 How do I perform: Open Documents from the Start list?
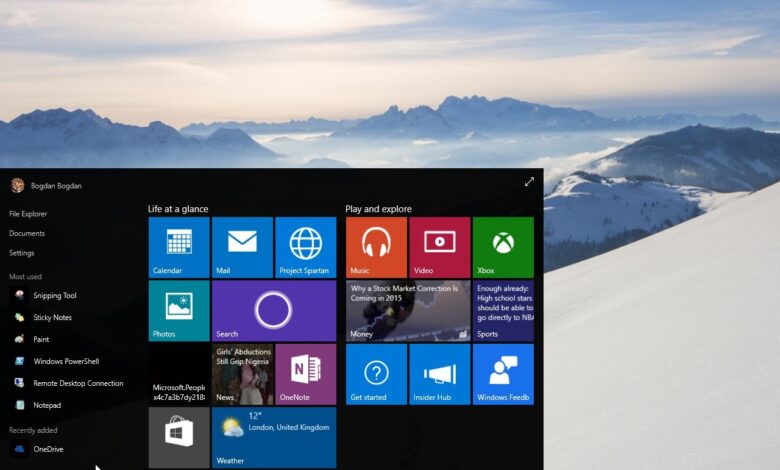27,233
